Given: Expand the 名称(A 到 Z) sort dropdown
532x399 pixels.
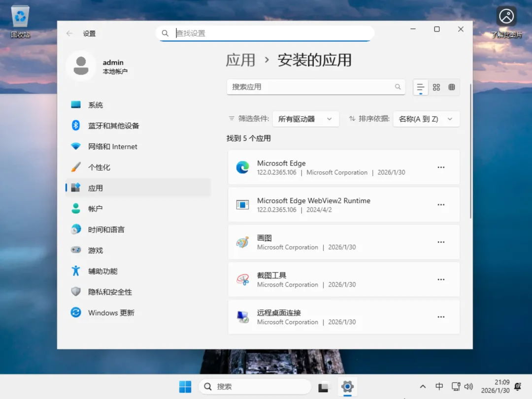Looking at the screenshot, I should (x=426, y=119).
